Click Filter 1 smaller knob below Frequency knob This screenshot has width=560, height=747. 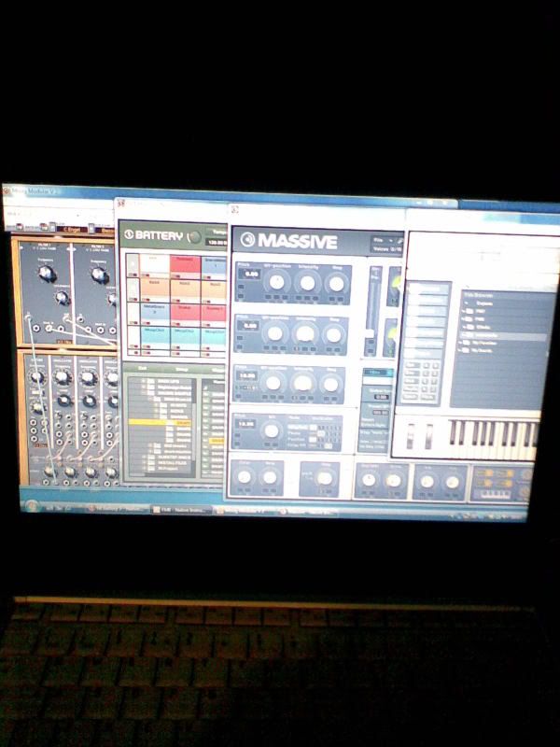[x=62, y=298]
